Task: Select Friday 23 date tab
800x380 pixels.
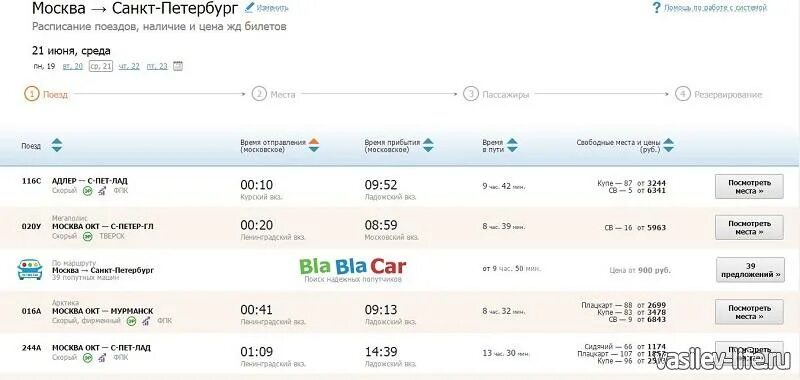Action: pos(157,66)
